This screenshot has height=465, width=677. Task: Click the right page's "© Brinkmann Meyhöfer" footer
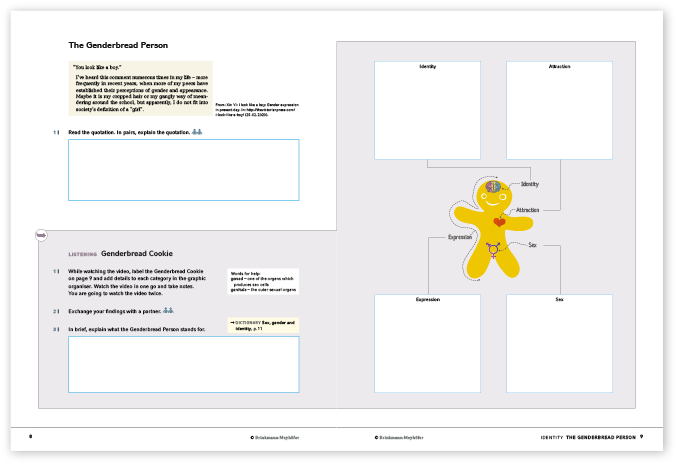(399, 437)
